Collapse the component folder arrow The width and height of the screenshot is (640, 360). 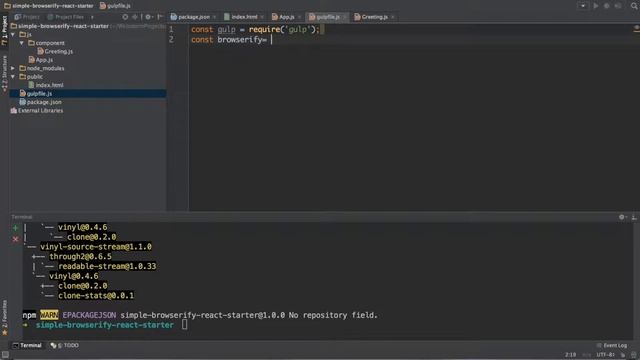(x=22, y=43)
